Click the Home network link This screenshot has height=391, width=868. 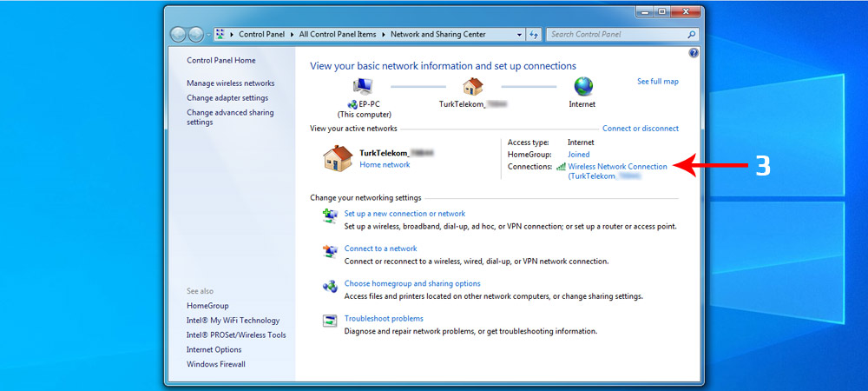[385, 164]
